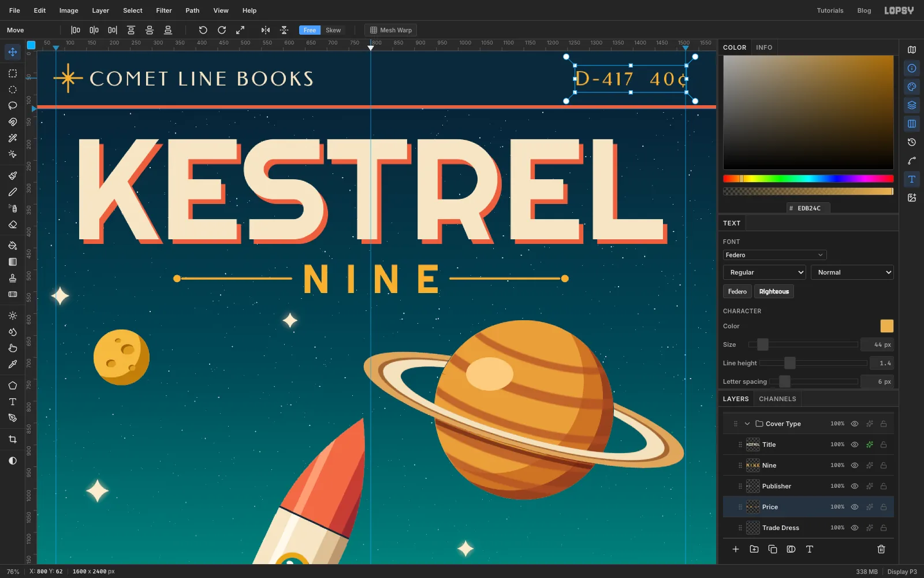Image resolution: width=924 pixels, height=578 pixels.
Task: Select the pen path tool
Action: [13, 418]
